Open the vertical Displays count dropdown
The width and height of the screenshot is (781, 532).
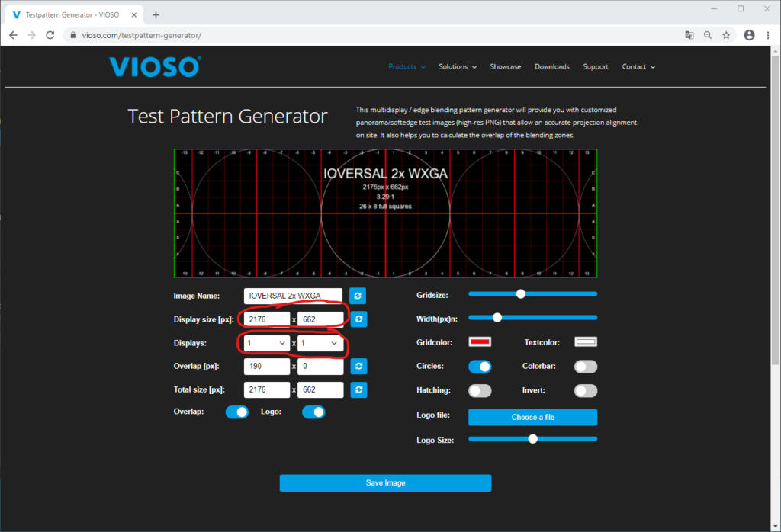(x=320, y=344)
